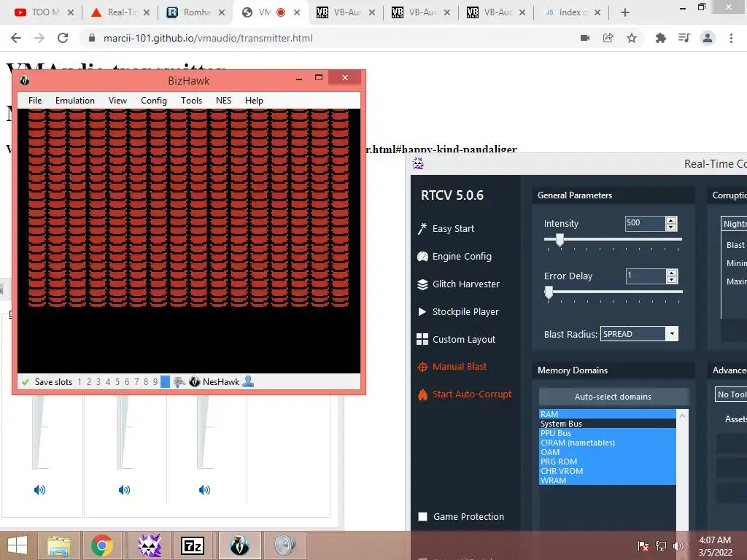Open the Stockpile Player

457,311
